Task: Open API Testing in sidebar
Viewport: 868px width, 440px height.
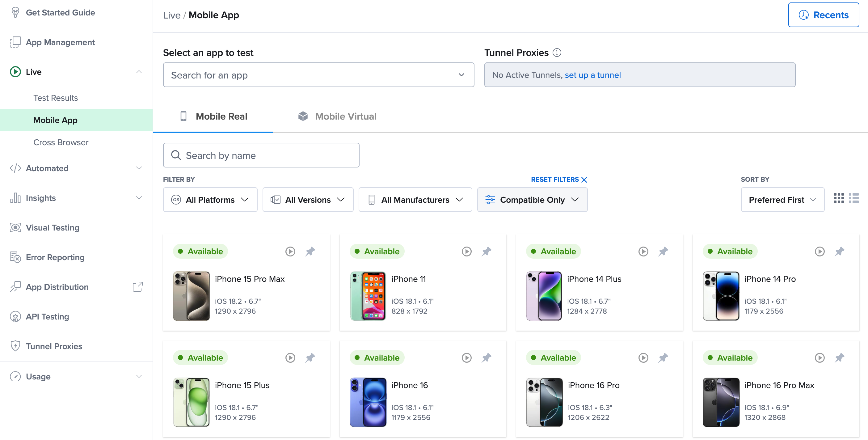Action: 47,317
